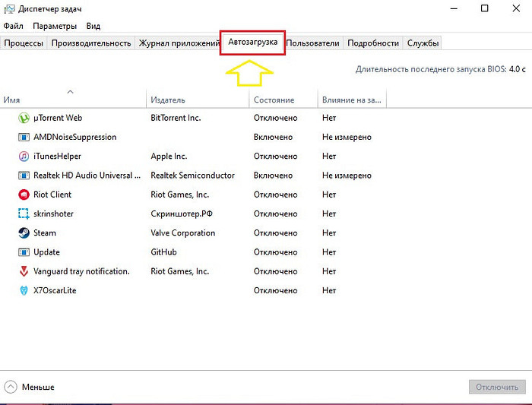The width and height of the screenshot is (532, 405).
Task: Minimize the Диспетчер задач window
Action: [454, 8]
